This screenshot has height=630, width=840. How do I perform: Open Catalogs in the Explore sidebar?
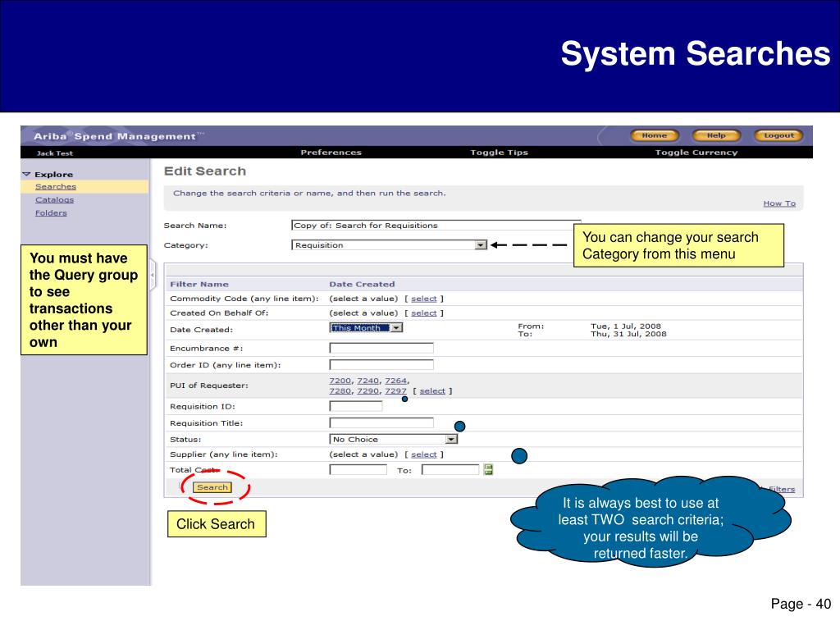tap(55, 200)
